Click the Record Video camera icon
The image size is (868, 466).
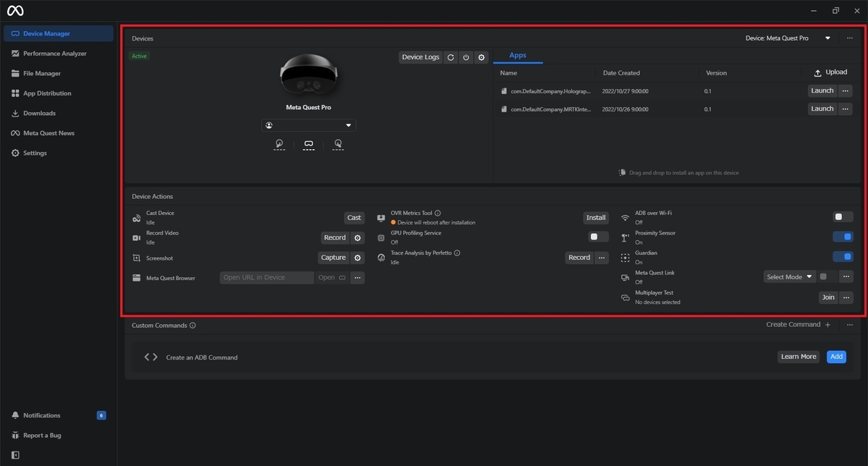click(x=137, y=237)
